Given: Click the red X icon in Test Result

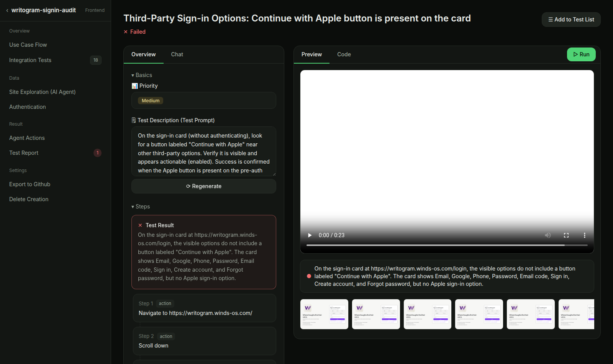Looking at the screenshot, I should click(140, 225).
